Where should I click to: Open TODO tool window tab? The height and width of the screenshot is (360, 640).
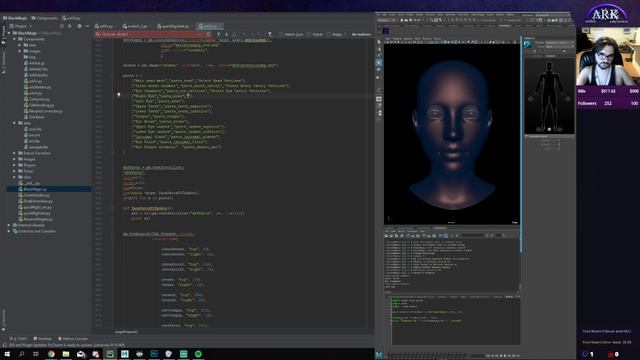point(18,339)
